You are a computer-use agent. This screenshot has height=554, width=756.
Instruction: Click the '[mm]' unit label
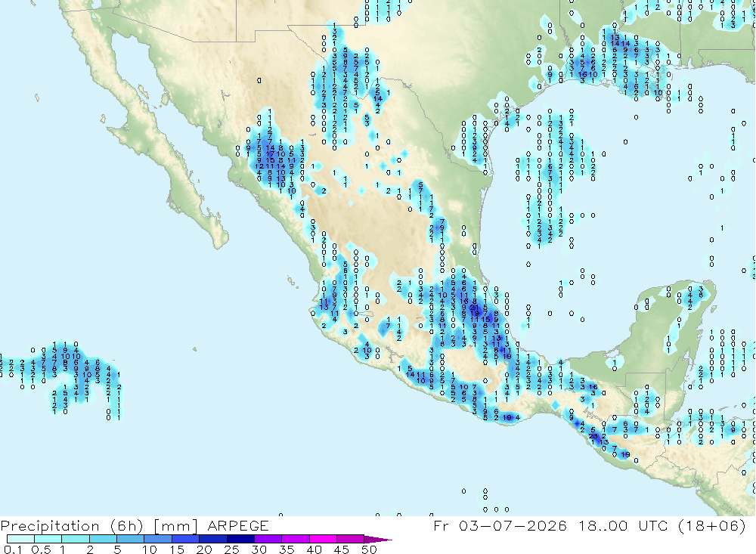175,526
